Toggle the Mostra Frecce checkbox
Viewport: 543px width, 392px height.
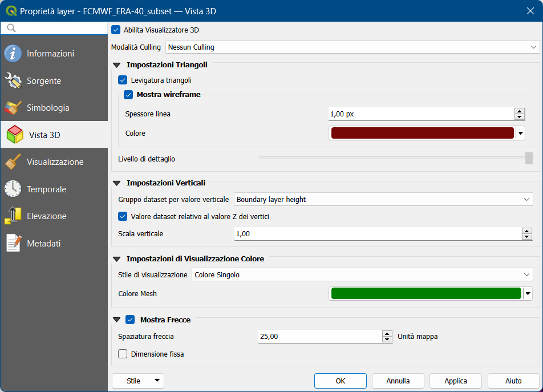tap(130, 320)
